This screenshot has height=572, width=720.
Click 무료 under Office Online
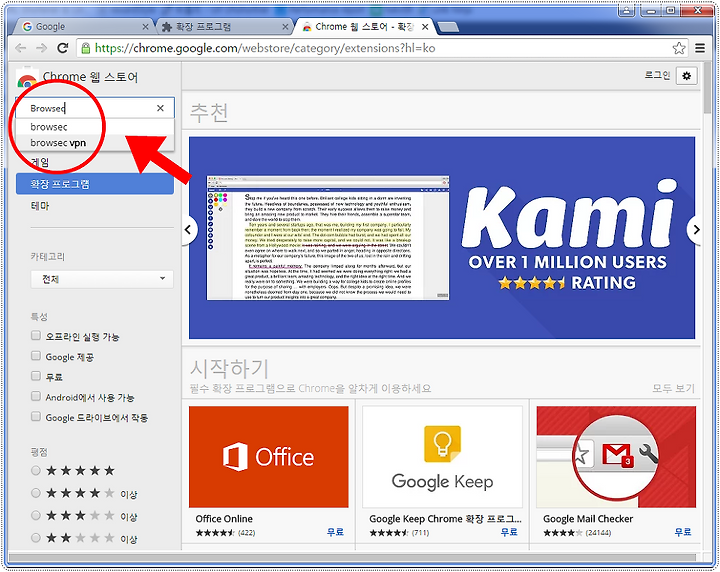(335, 532)
